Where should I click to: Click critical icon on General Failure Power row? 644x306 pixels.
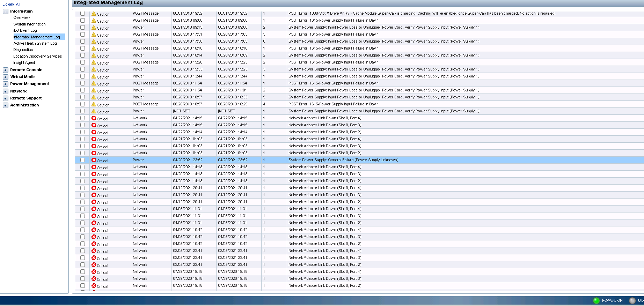pyautogui.click(x=94, y=160)
